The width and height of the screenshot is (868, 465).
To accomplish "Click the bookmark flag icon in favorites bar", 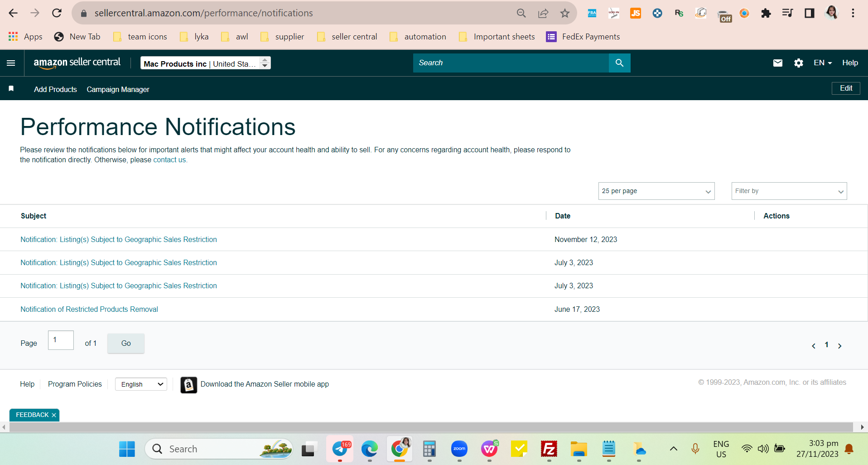I will tap(11, 88).
